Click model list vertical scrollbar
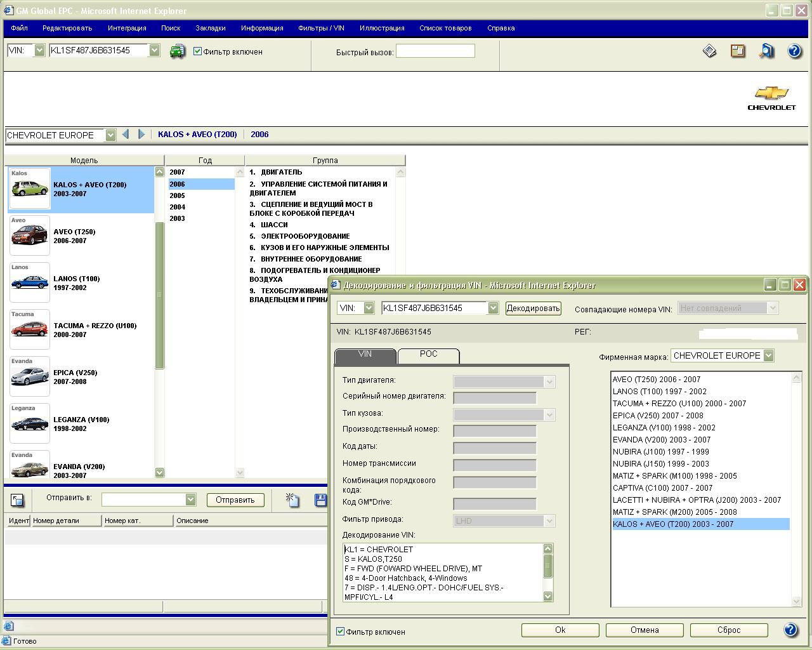 [x=159, y=295]
